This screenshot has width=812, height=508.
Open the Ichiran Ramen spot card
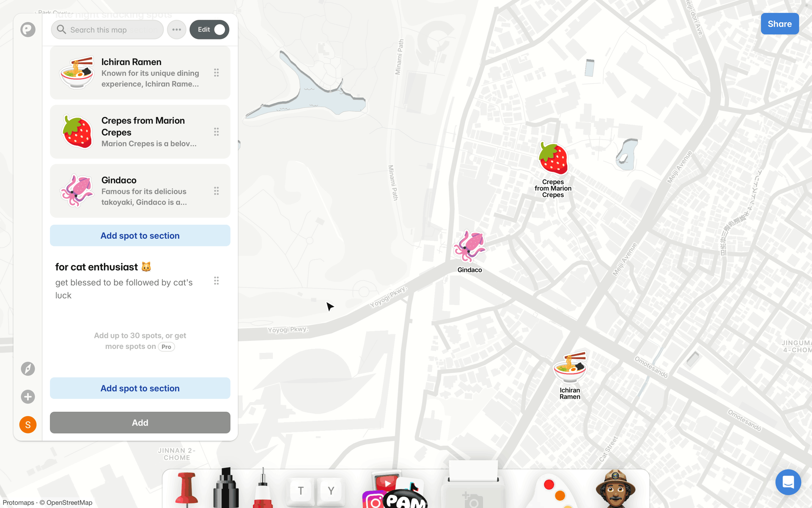(x=140, y=73)
